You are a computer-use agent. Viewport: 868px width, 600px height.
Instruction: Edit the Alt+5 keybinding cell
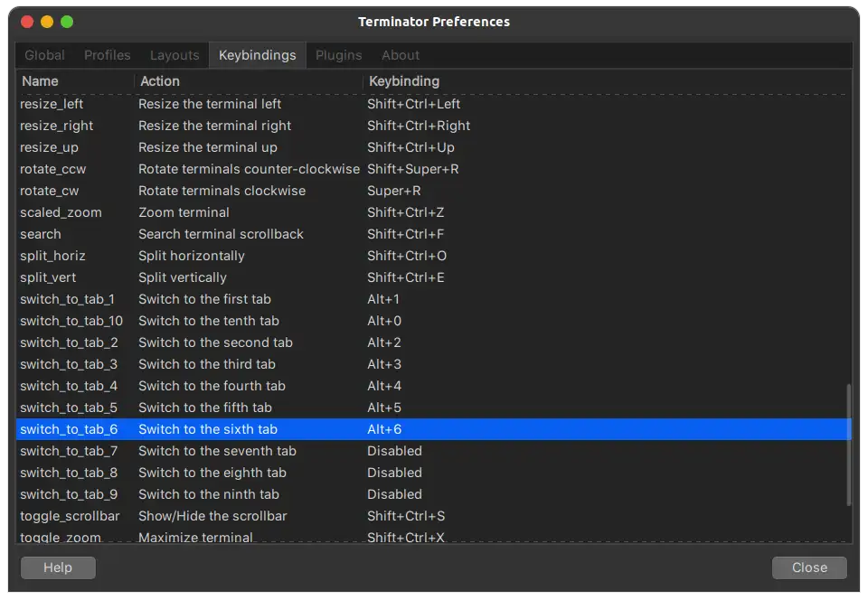point(384,408)
